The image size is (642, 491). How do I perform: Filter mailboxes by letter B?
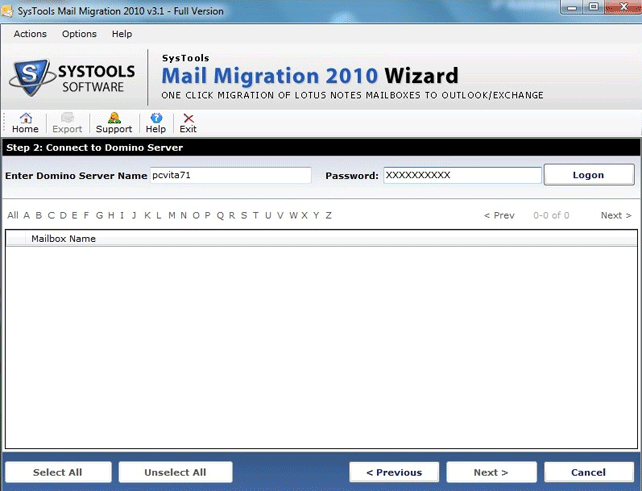(x=38, y=215)
